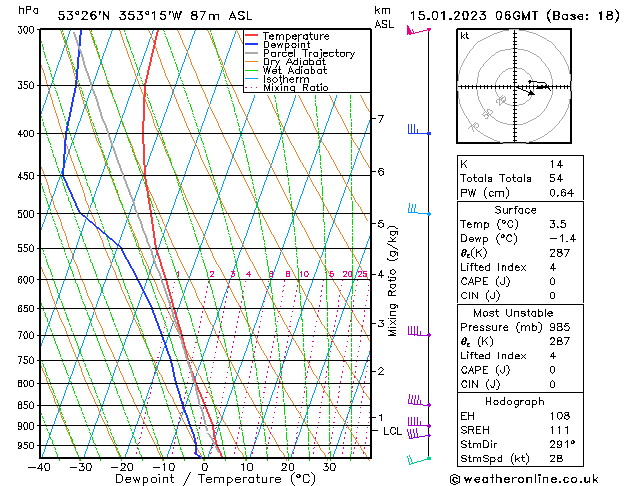The height and width of the screenshot is (486, 629).
Task: Click the Hodograph section header in table
Action: pyautogui.click(x=515, y=400)
